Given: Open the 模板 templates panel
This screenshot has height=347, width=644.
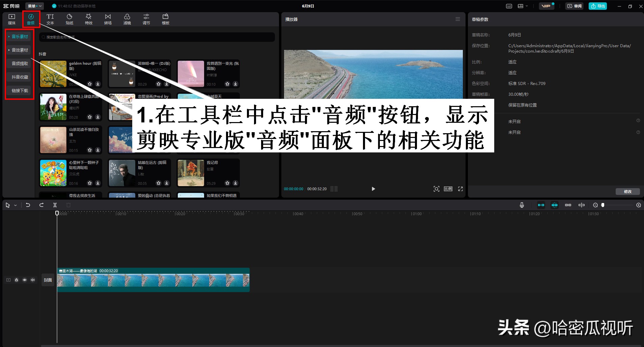Looking at the screenshot, I should click(x=165, y=19).
